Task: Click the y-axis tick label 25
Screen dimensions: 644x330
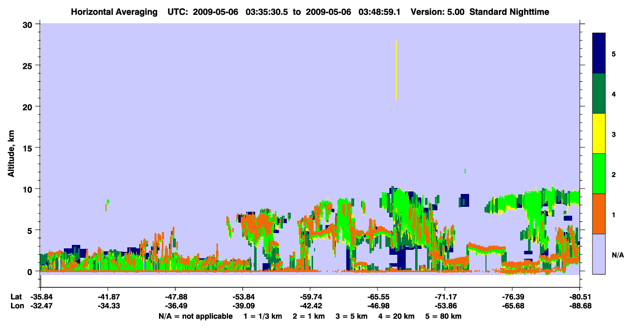Action: click(x=28, y=65)
